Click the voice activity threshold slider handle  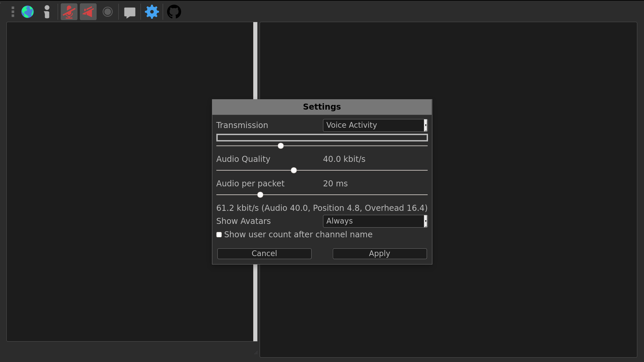point(281,146)
